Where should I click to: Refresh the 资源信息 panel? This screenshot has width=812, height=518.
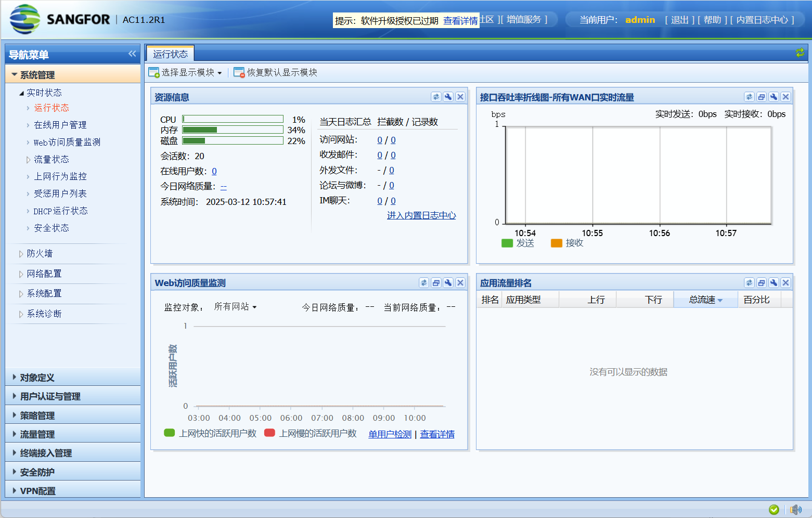click(436, 97)
